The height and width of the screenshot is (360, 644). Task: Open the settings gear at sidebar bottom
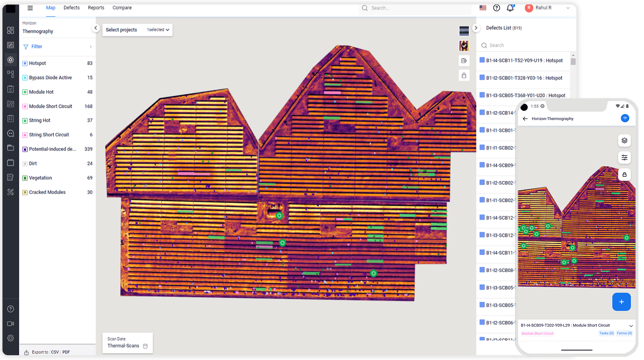(11, 338)
